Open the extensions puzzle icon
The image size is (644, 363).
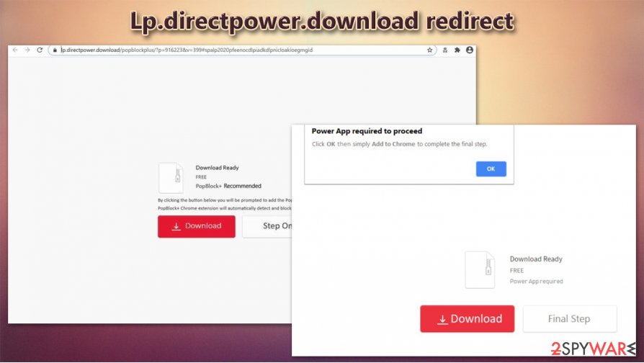click(x=457, y=50)
